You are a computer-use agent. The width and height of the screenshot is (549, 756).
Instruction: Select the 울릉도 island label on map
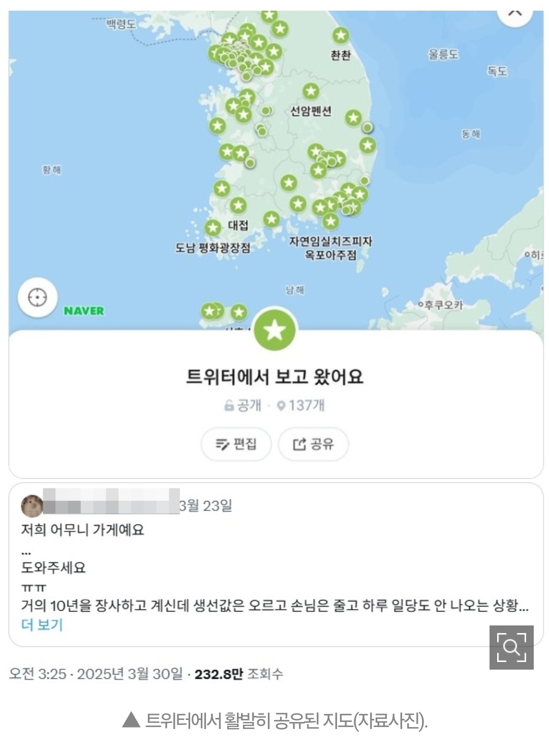point(443,54)
